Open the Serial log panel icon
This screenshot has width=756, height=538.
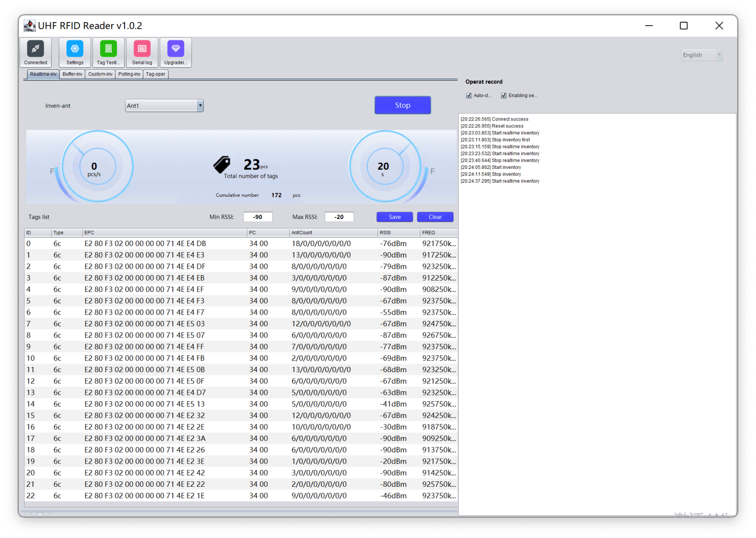coord(142,49)
